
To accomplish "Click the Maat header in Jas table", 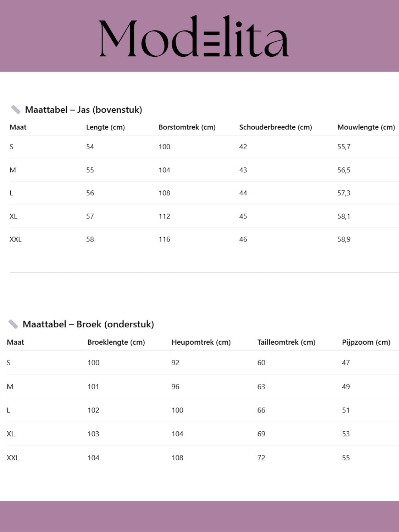I will (18, 127).
